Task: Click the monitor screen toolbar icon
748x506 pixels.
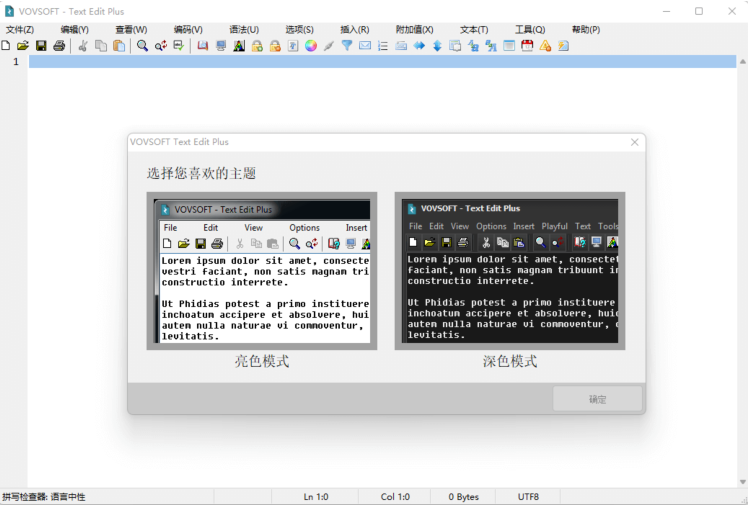Action: tap(221, 46)
